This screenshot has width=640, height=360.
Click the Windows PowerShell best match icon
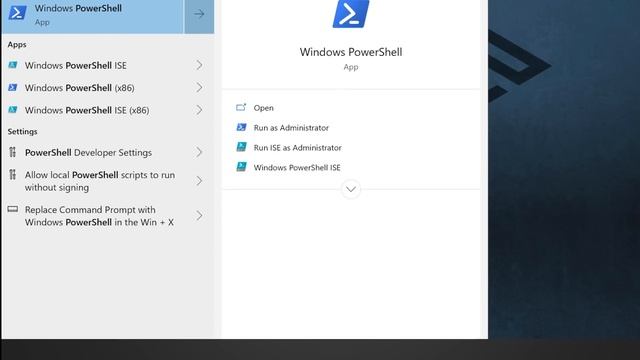pyautogui.click(x=18, y=13)
